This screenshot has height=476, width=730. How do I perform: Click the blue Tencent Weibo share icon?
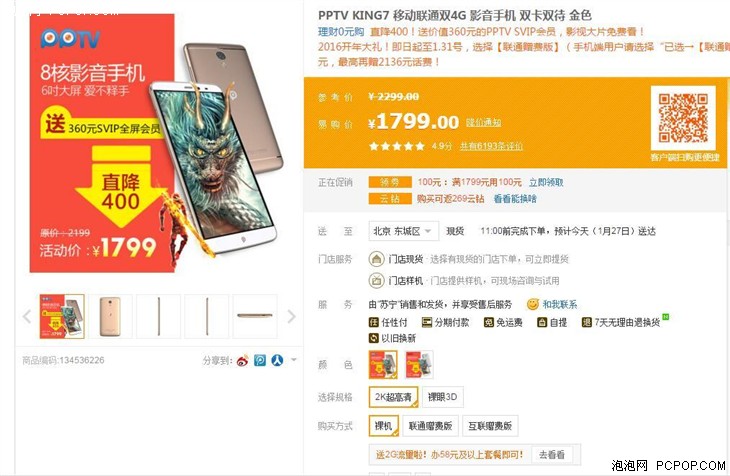point(260,360)
